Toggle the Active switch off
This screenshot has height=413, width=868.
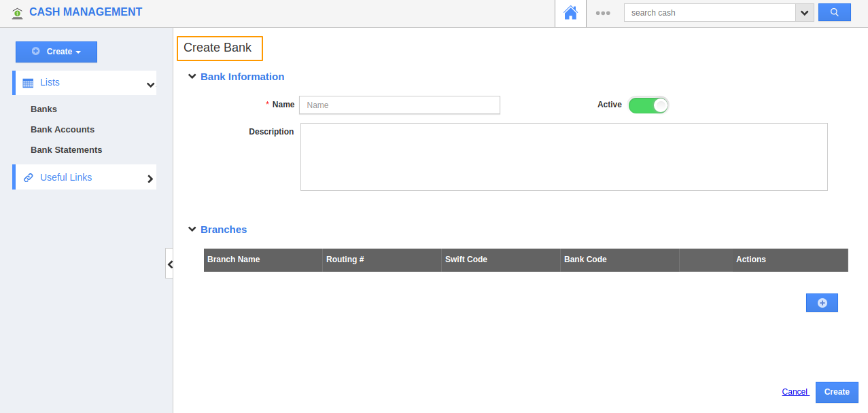[648, 105]
